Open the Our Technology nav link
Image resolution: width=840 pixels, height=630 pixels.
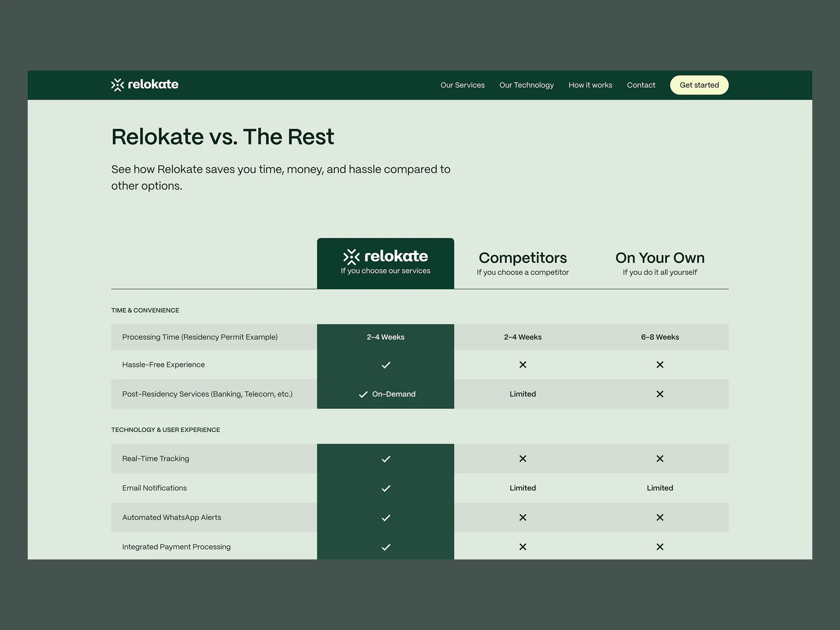pos(527,85)
